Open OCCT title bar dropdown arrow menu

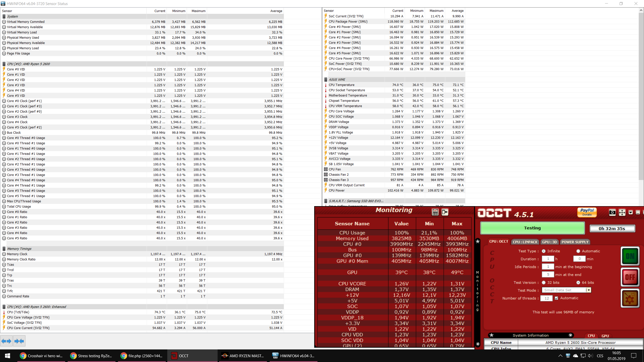tap(630, 213)
